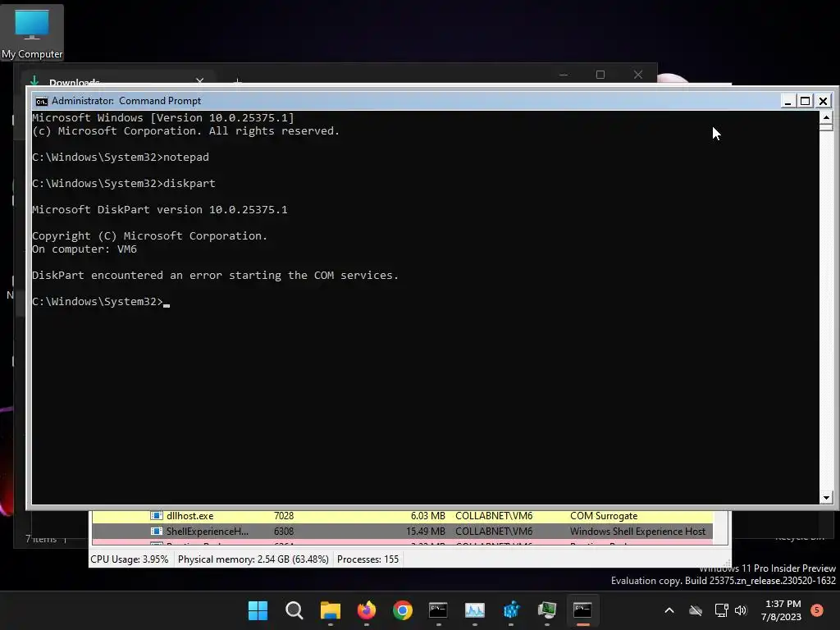This screenshot has width=840, height=630.
Task: Open File Explorer from the taskbar
Action: coord(330,610)
